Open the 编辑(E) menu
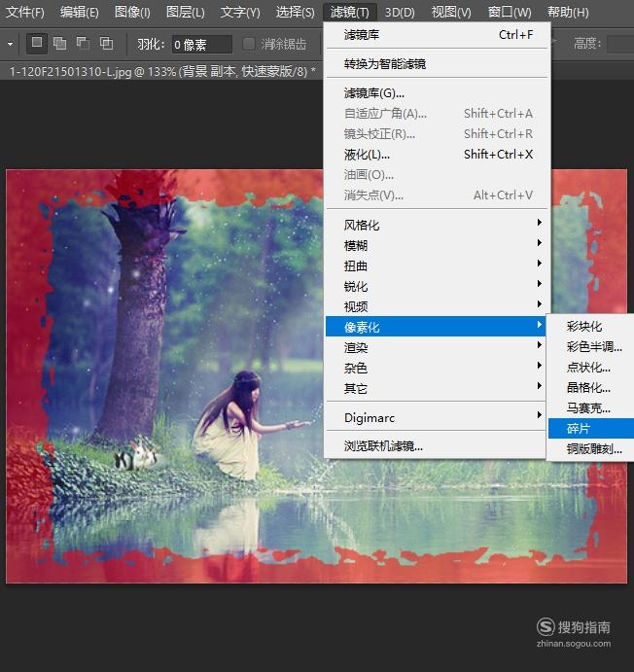The width and height of the screenshot is (634, 672). coord(80,12)
